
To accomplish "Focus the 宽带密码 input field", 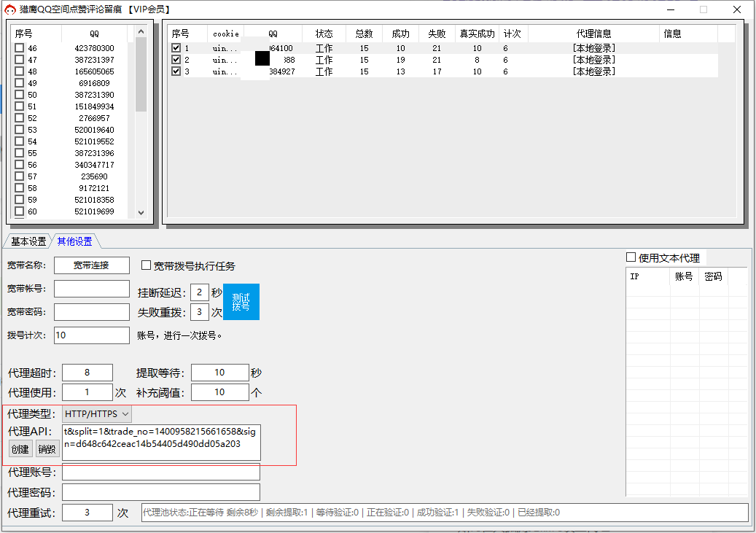I will coord(92,311).
